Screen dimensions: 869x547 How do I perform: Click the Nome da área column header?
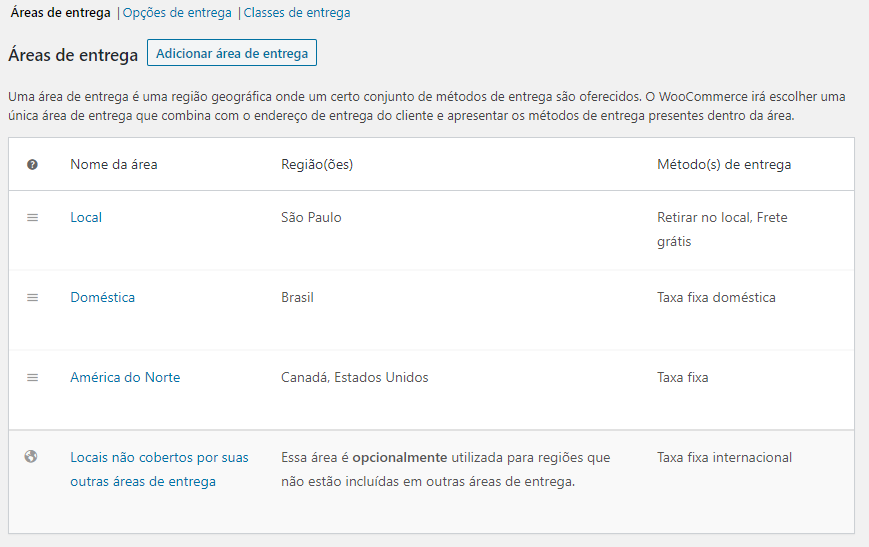coord(113,164)
